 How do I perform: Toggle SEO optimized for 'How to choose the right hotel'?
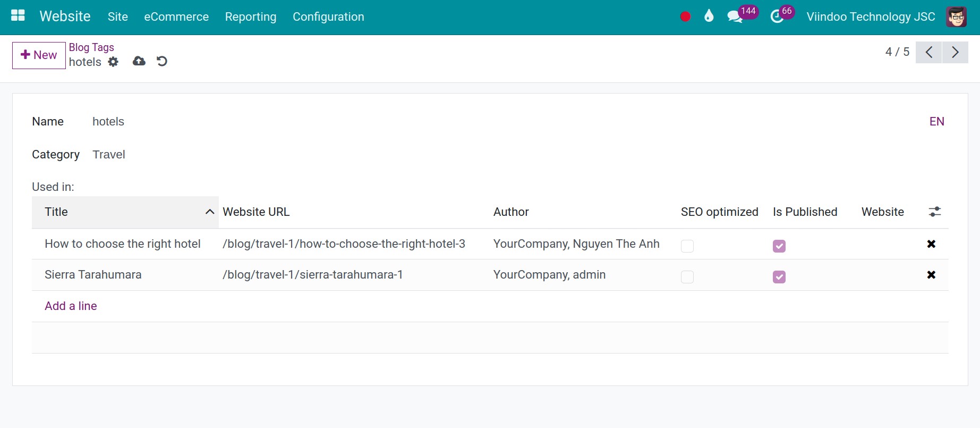coord(687,246)
